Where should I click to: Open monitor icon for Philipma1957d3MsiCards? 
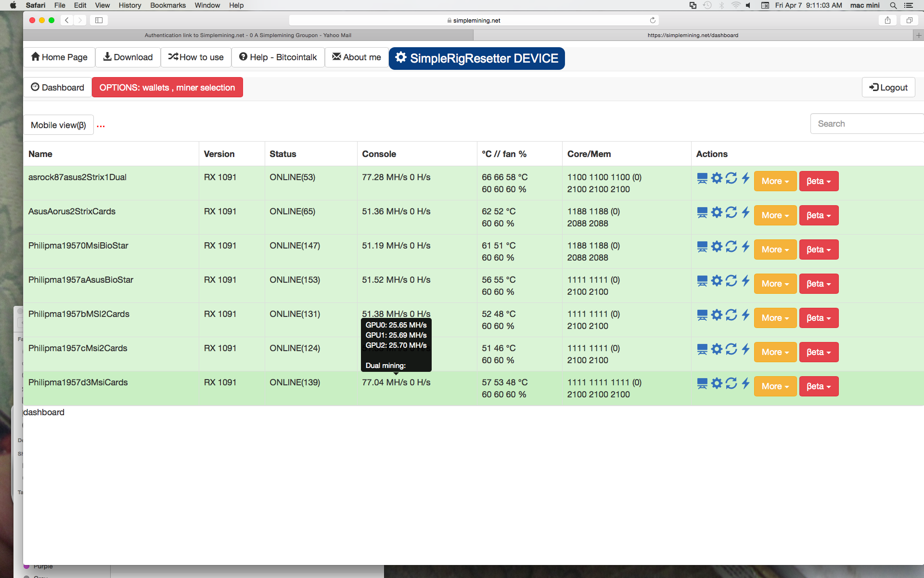point(702,384)
